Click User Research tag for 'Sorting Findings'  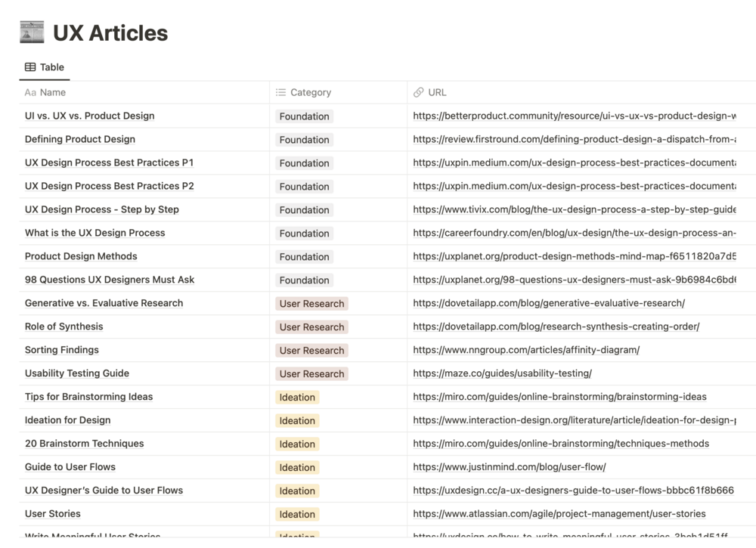[x=312, y=351]
